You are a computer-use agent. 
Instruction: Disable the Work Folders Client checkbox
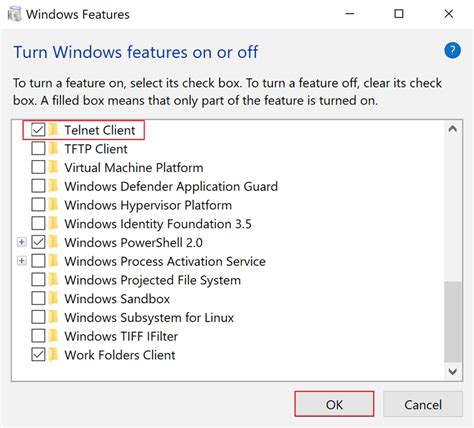pos(38,355)
